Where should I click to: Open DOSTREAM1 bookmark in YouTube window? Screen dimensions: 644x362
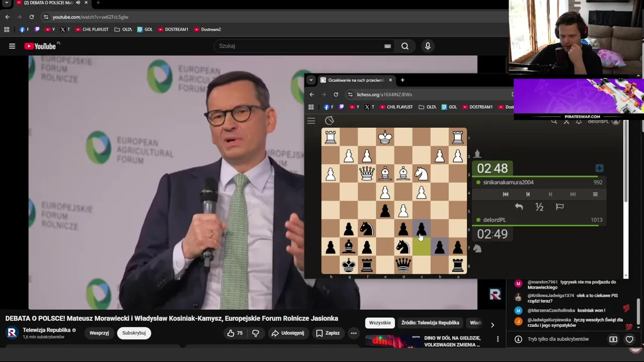173,30
